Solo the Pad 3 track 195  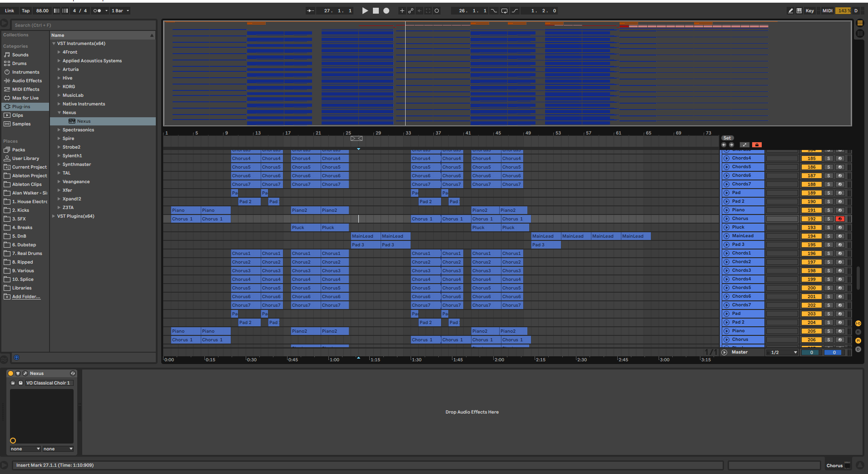(828, 245)
